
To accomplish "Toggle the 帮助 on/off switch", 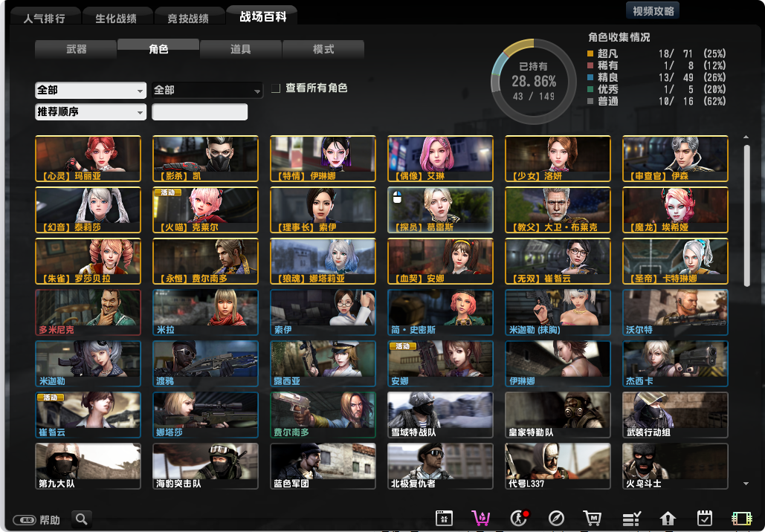I will point(25,520).
